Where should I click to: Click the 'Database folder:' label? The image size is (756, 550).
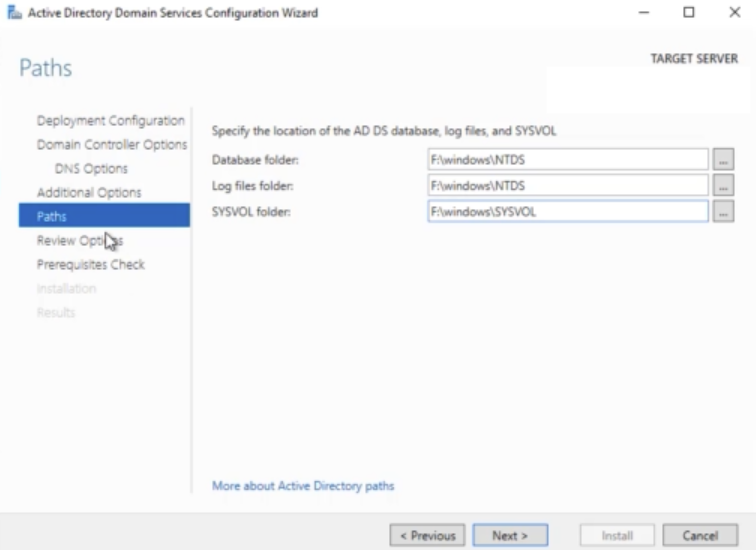[x=255, y=160]
